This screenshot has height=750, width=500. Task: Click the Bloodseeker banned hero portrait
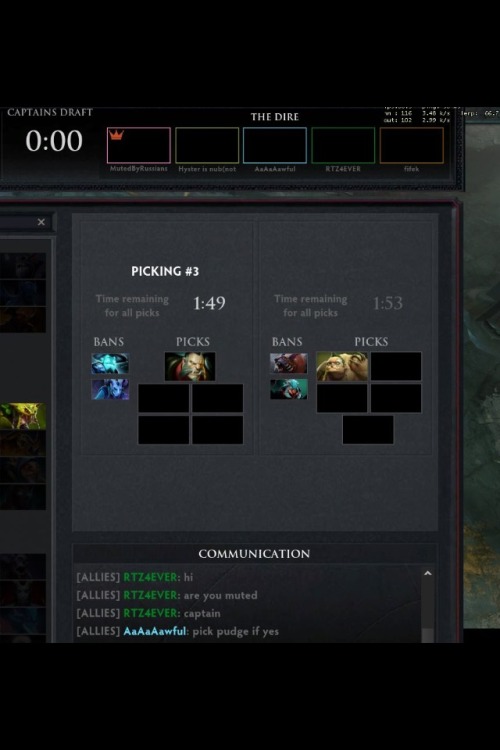tap(289, 364)
